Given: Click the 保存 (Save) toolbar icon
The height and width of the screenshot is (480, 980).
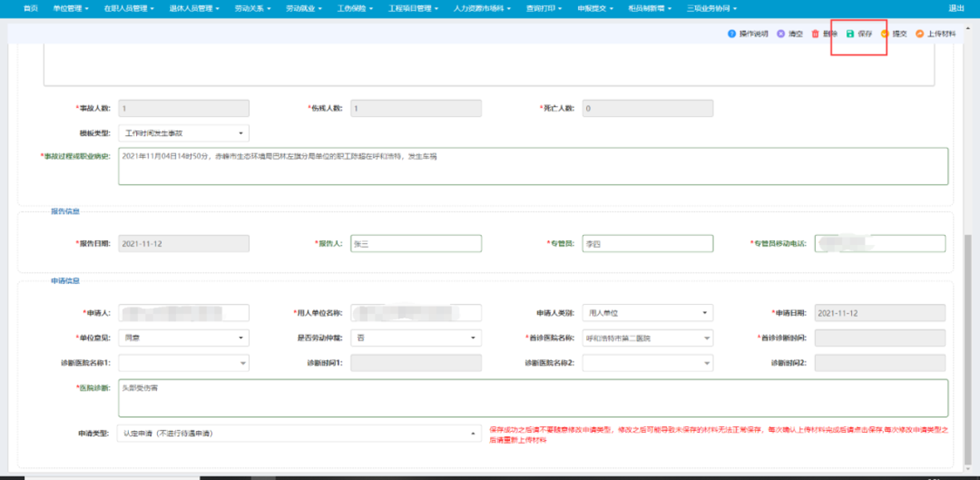Looking at the screenshot, I should tap(850, 34).
